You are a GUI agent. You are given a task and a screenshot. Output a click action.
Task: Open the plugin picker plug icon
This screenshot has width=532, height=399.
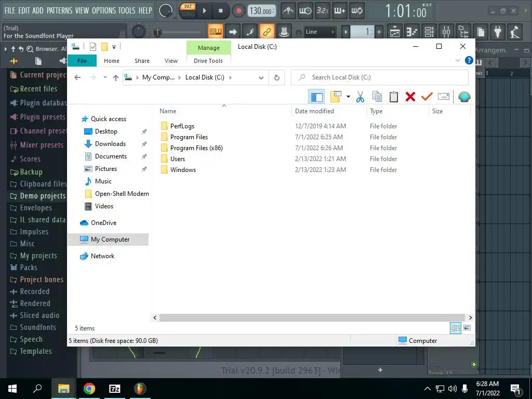498,32
